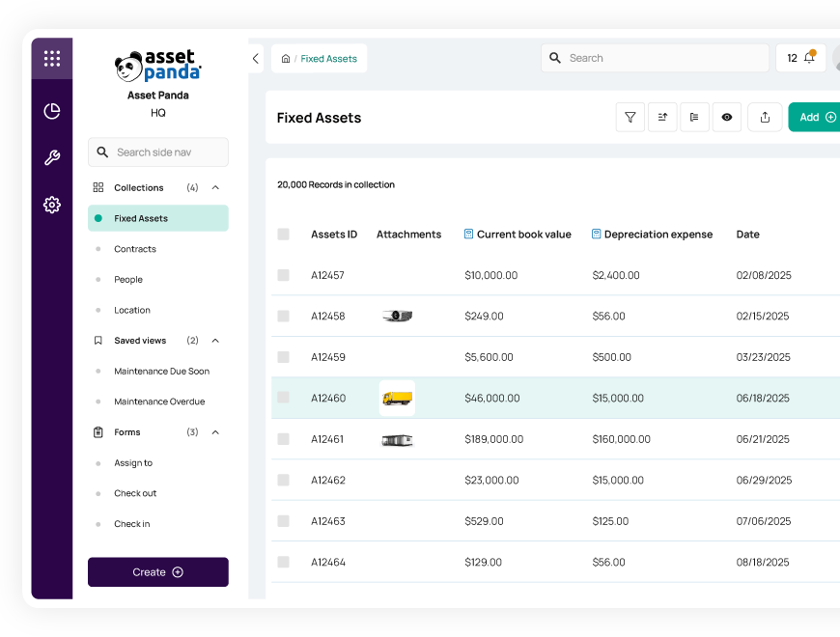This screenshot has height=637, width=840.
Task: Check the box for asset A12460
Action: [284, 398]
